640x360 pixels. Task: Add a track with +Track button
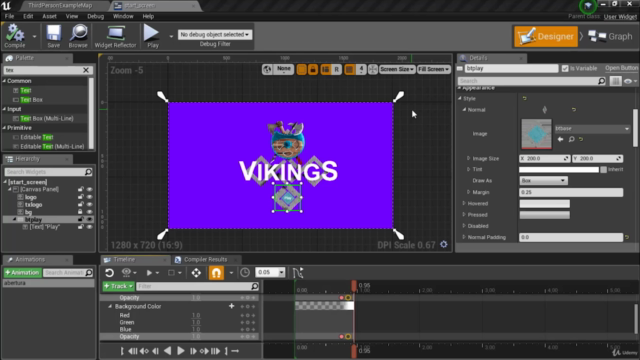click(118, 286)
